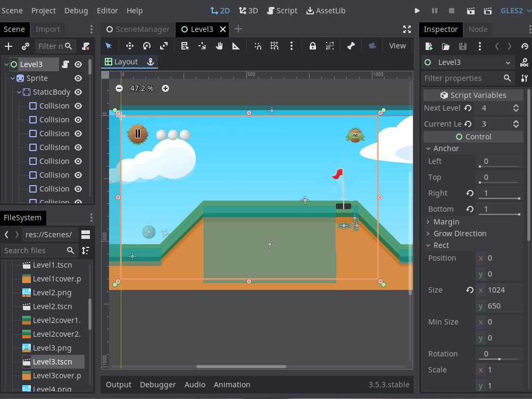The image size is (532, 399).
Task: Select the Scale Mode tool
Action: (164, 46)
